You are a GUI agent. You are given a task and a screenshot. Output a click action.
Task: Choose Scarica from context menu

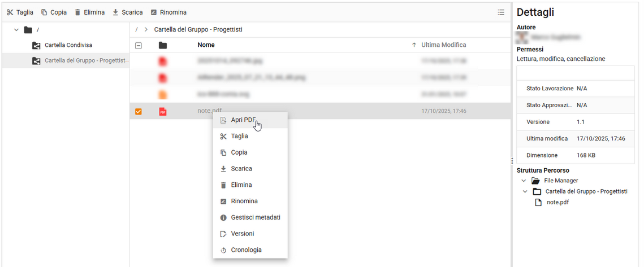click(x=250, y=169)
